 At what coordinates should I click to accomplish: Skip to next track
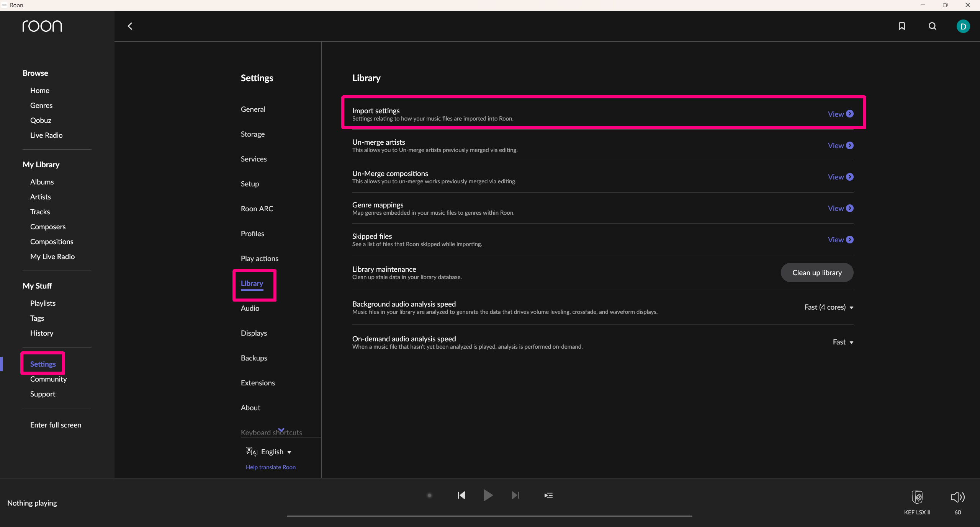pos(515,495)
